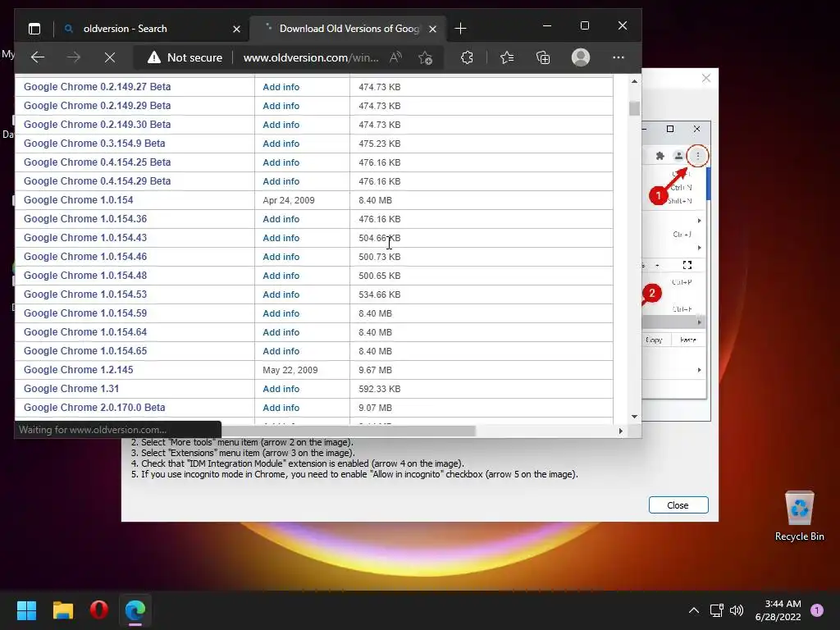Open the notification center badge
The height and width of the screenshot is (630, 840).
(817, 610)
